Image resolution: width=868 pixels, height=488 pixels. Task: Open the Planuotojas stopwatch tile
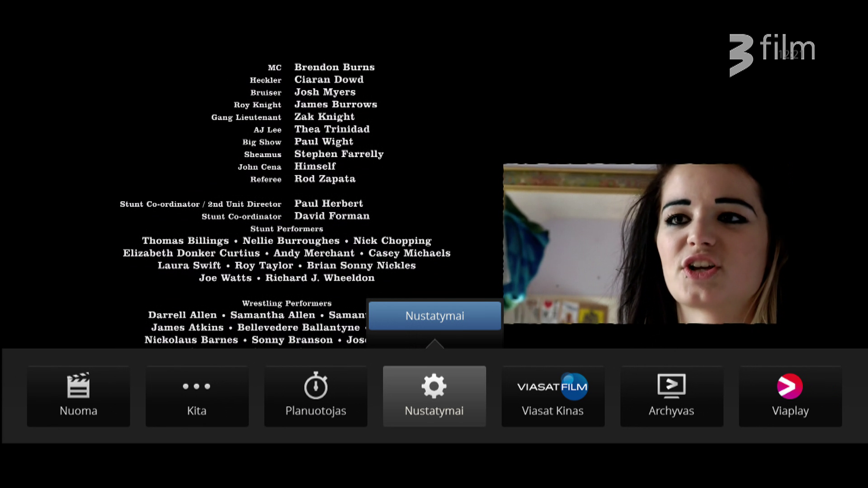[316, 396]
